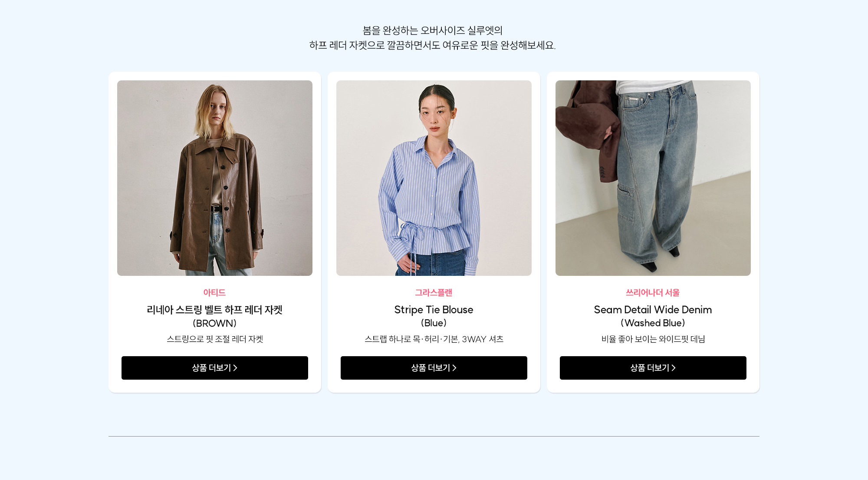Click the (BROWN) color label text
This screenshot has width=868, height=480.
[214, 323]
